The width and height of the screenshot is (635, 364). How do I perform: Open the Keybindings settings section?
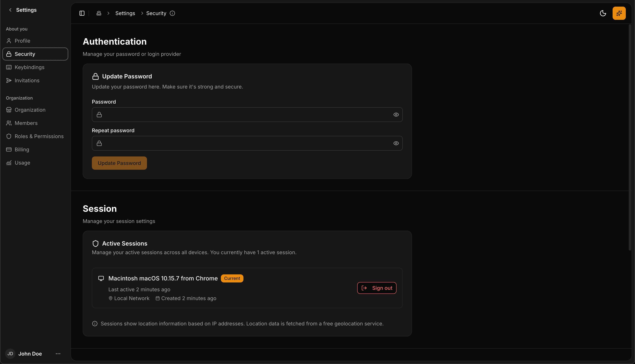[x=29, y=67]
